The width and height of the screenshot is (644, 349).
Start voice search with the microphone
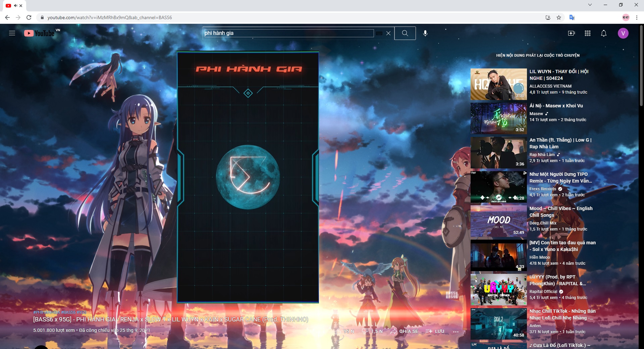425,33
